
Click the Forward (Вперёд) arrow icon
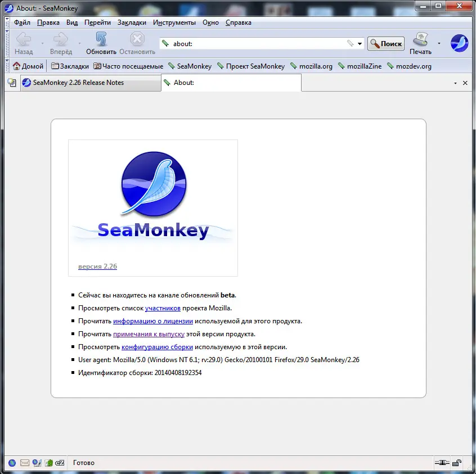[x=61, y=39]
